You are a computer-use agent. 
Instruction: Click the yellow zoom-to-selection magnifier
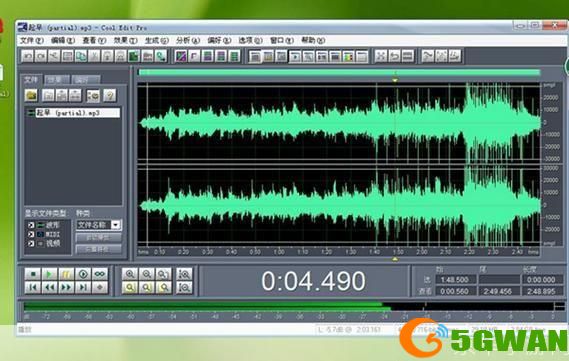click(130, 287)
